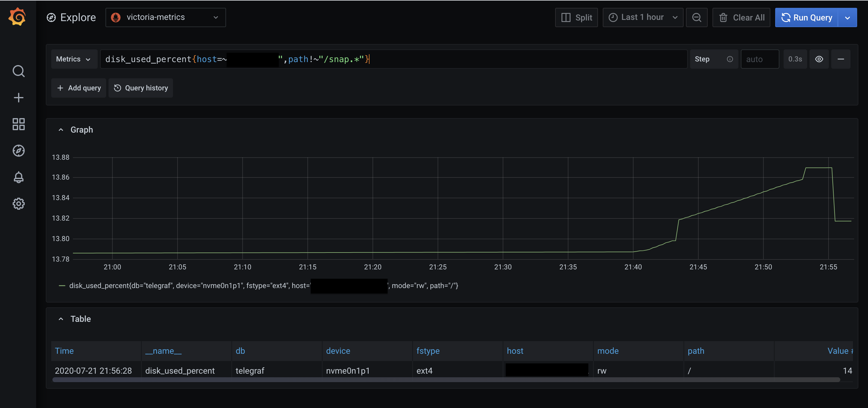Sort table by the device column
The width and height of the screenshot is (868, 408).
(x=338, y=351)
